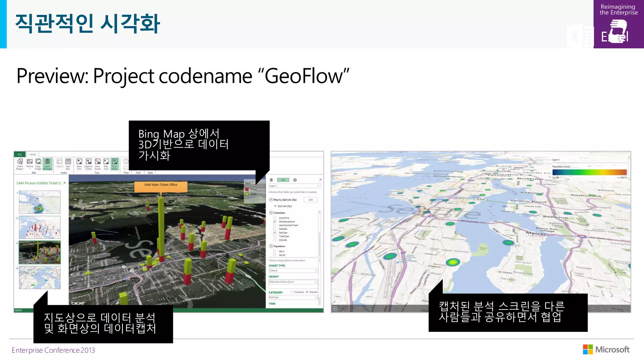This screenshot has height=362, width=644.
Task: Switch to the HOME tab
Action: pos(33,154)
